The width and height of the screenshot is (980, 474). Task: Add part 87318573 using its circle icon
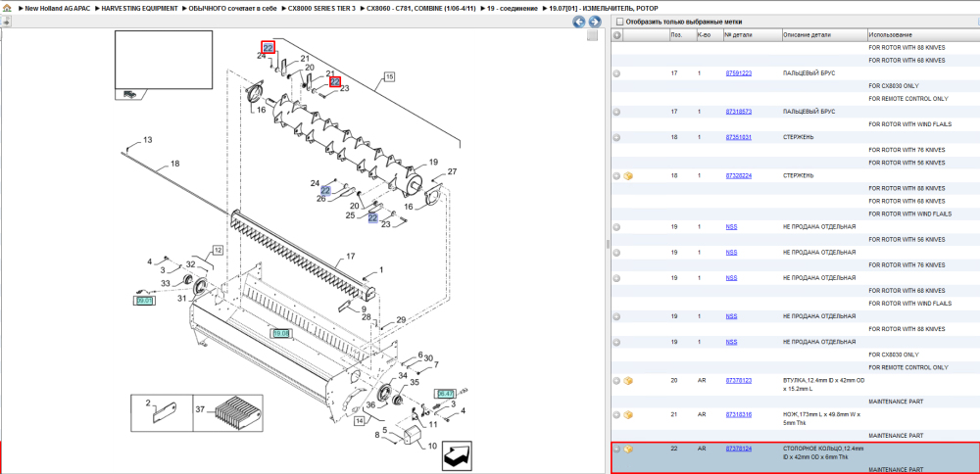click(x=616, y=112)
